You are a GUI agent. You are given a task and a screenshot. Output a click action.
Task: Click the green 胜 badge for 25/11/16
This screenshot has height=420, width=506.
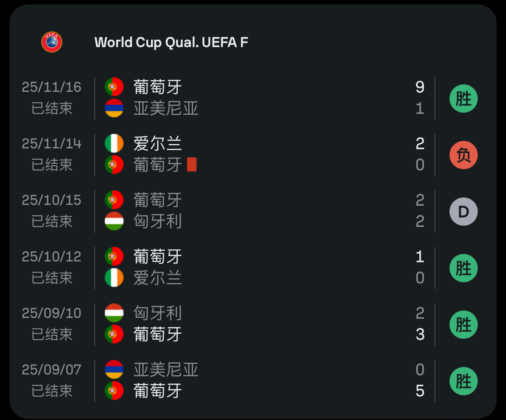pos(463,99)
